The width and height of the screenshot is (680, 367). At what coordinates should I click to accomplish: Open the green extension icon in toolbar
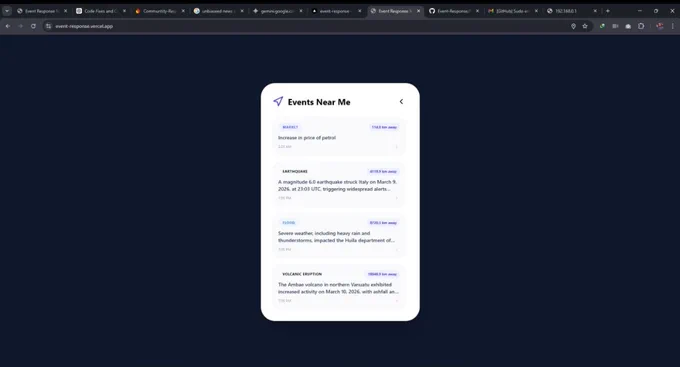(x=602, y=26)
